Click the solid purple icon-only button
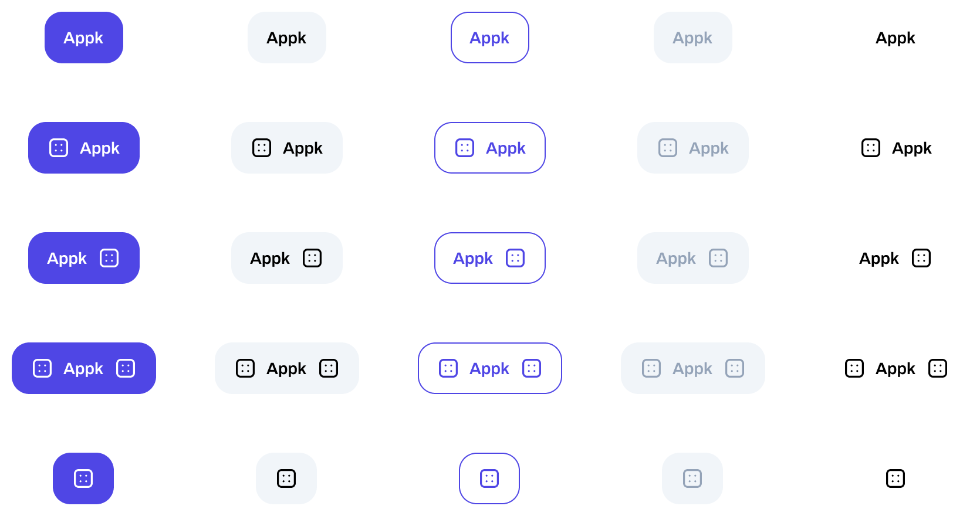 83,478
